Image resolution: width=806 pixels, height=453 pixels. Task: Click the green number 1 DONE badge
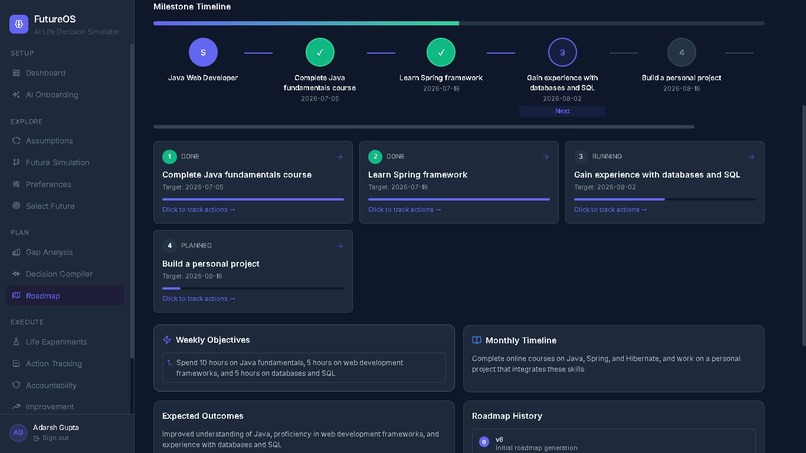(x=169, y=156)
